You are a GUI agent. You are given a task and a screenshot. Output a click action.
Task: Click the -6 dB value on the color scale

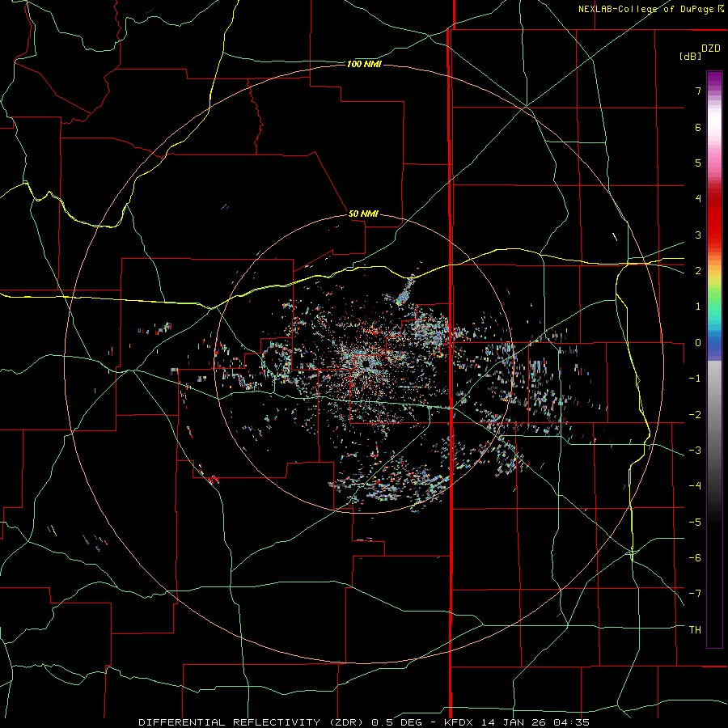pyautogui.click(x=695, y=557)
